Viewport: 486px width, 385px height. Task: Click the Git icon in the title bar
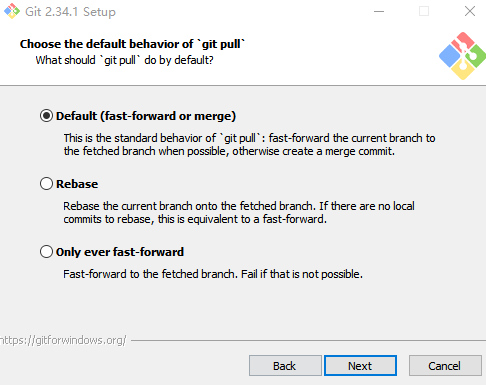(12, 11)
